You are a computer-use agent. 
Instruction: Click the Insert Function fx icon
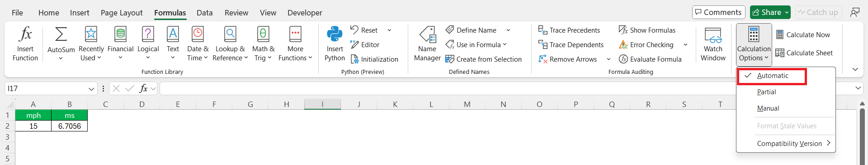25,34
